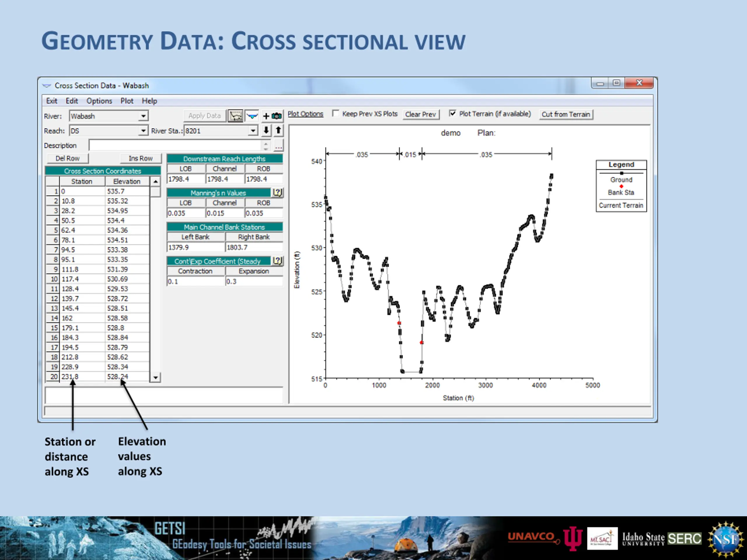Edit ROB downstream reach length field
Image resolution: width=747 pixels, height=560 pixels.
click(264, 179)
